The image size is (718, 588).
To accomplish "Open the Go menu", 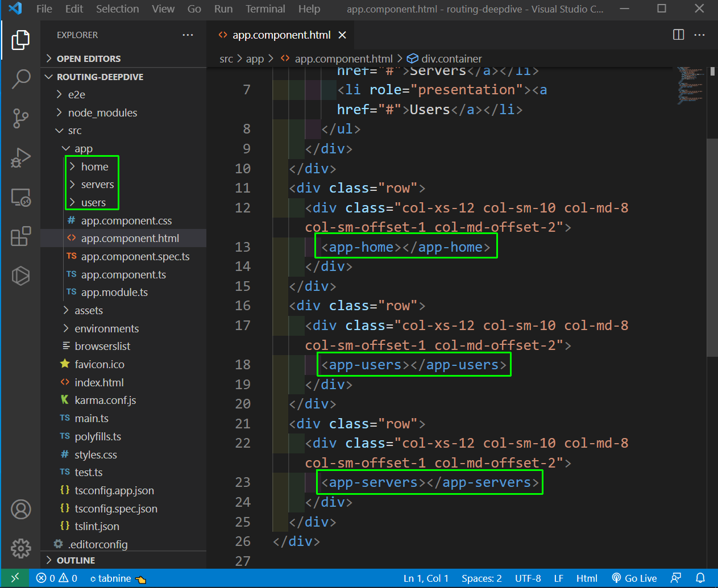I will coord(194,9).
